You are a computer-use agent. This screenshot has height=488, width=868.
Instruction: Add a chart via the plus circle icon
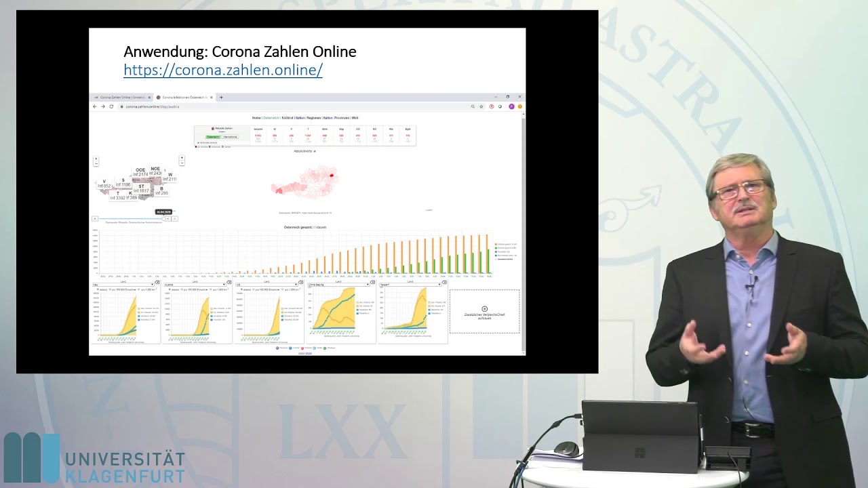(x=484, y=309)
